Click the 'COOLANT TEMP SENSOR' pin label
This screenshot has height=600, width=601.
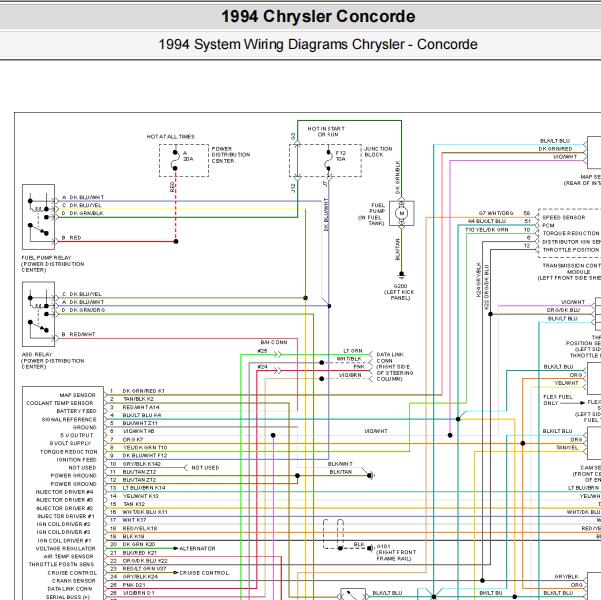click(x=60, y=403)
